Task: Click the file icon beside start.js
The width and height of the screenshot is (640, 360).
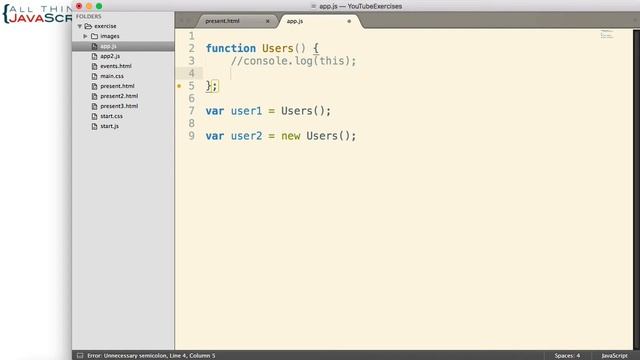Action: [x=95, y=126]
